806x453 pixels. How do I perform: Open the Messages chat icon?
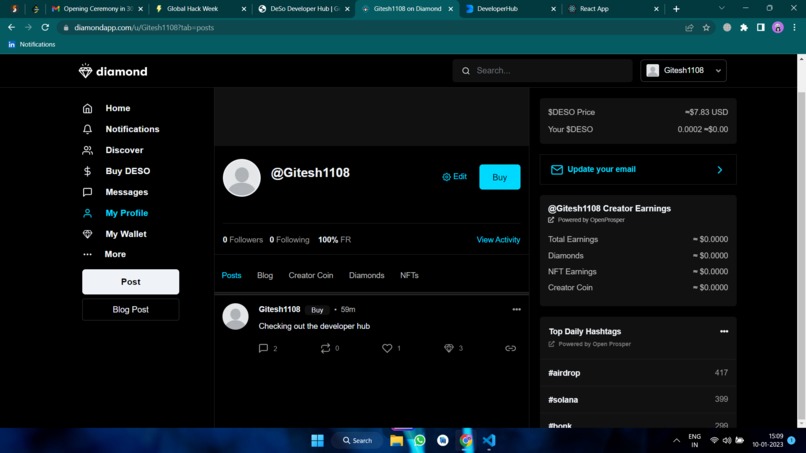(87, 192)
